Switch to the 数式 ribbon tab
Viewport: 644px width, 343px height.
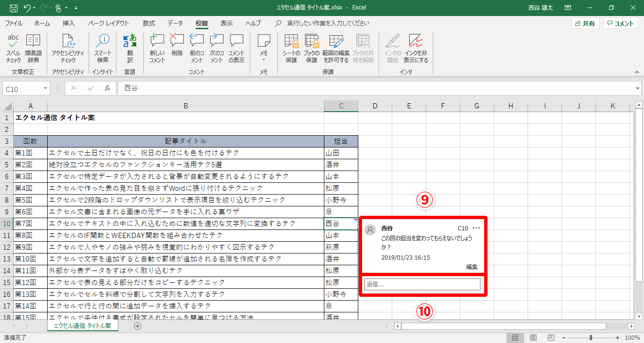point(149,23)
